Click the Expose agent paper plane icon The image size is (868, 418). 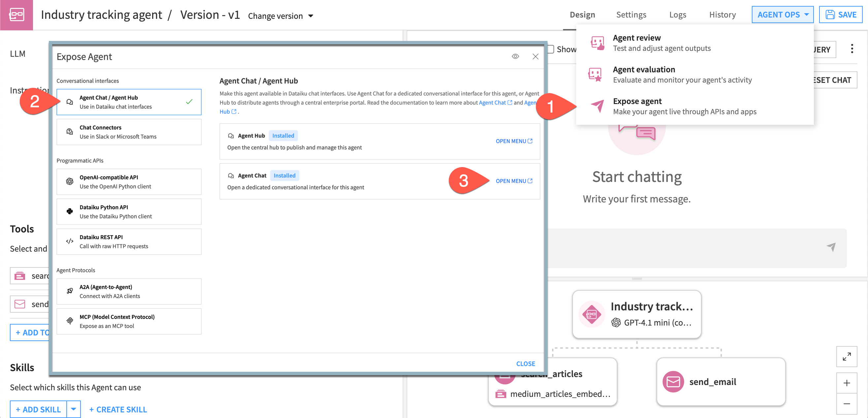pyautogui.click(x=597, y=106)
